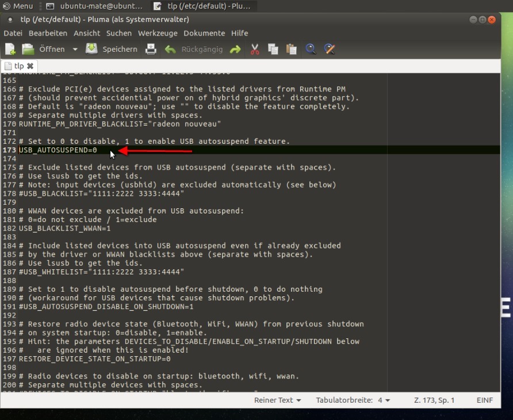Click the paste clipboard icon

pos(292,49)
